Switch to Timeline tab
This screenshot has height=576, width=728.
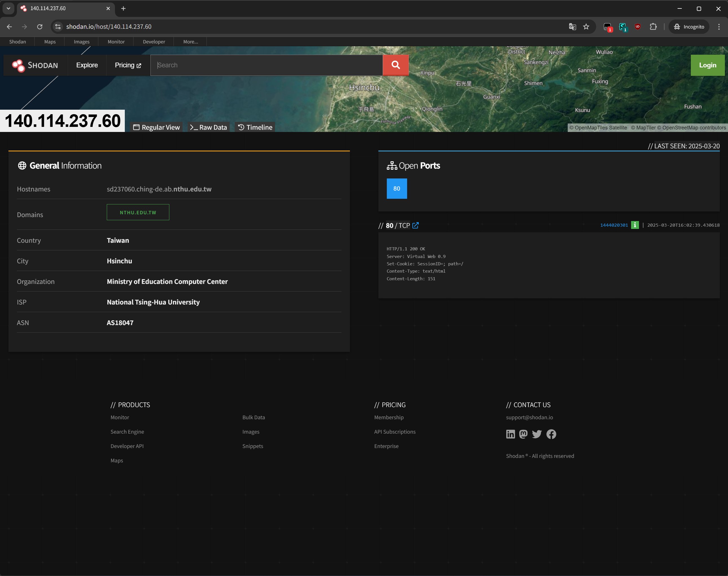coord(255,127)
